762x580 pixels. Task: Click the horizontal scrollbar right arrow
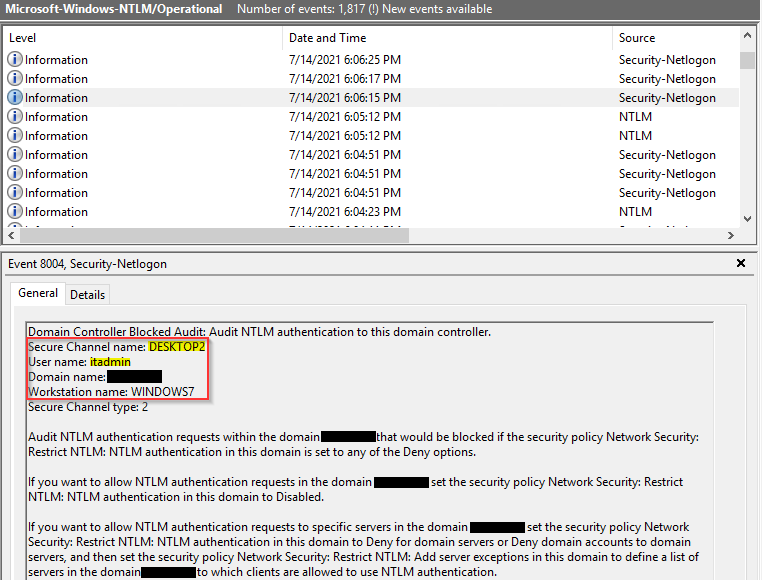[x=731, y=236]
